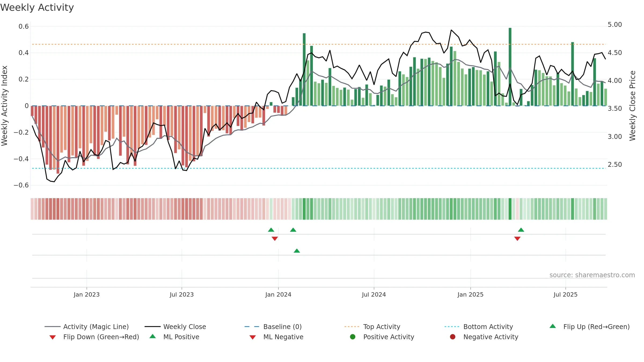This screenshot has height=362, width=644.
Task: Click the 5.00 price axis label
Action: tap(615, 25)
